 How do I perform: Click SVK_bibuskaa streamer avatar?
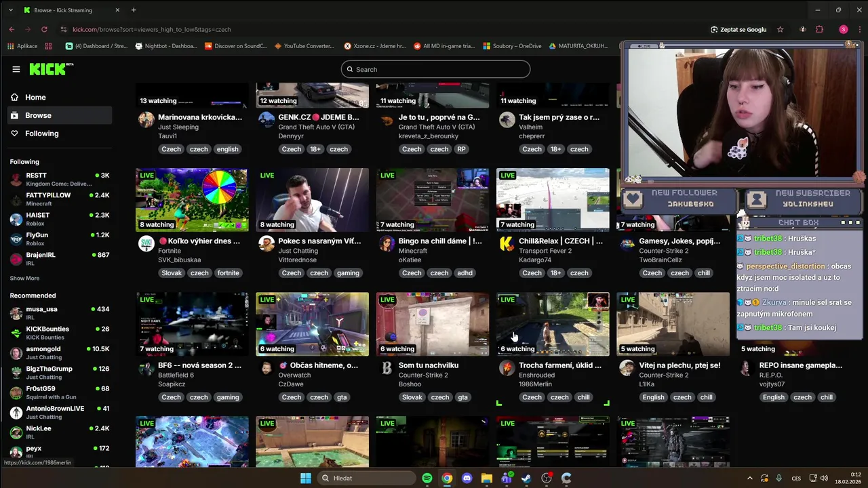(x=146, y=244)
